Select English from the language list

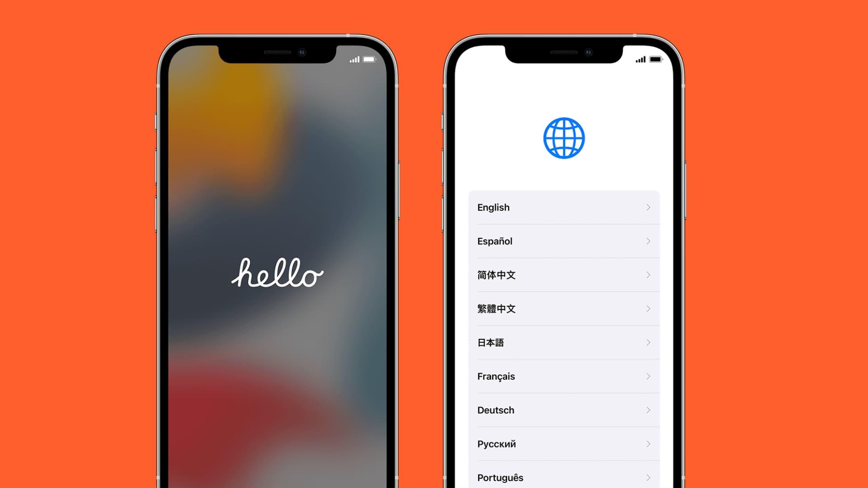point(564,207)
